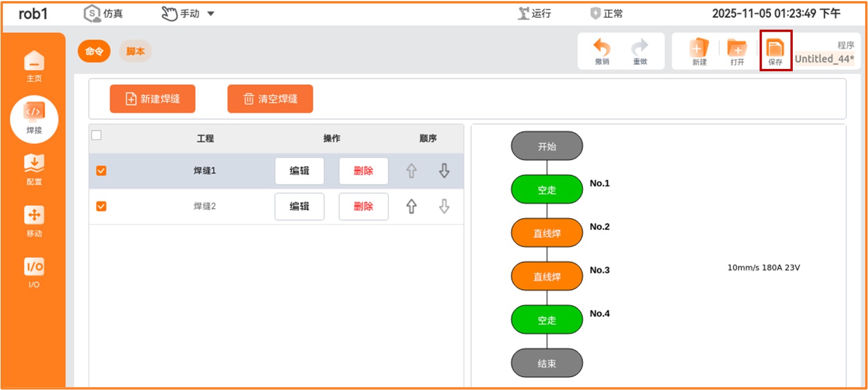The height and width of the screenshot is (390, 868).
Task: Select the No.2 直线焊 flowchart node
Action: tap(546, 233)
